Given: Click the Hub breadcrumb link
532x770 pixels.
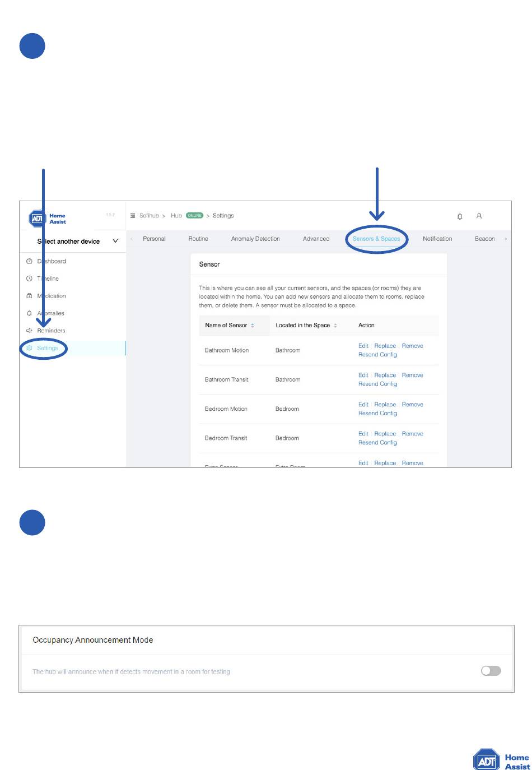Looking at the screenshot, I should tap(176, 216).
